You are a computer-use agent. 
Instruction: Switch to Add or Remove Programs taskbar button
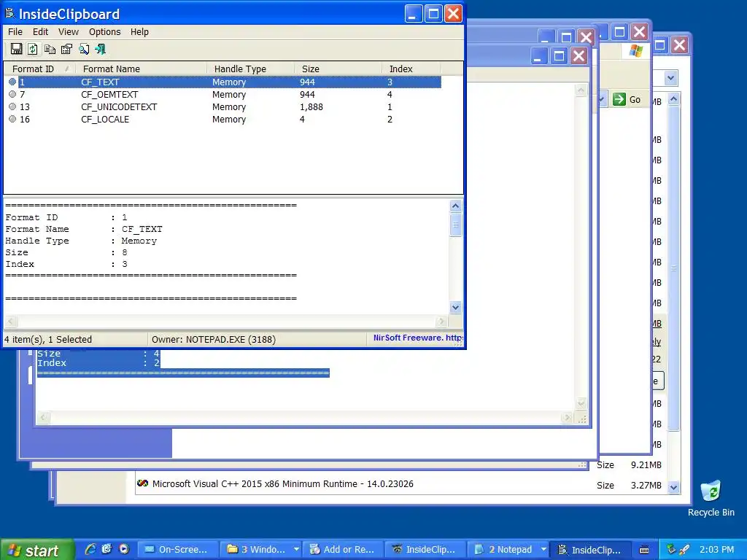(x=344, y=550)
